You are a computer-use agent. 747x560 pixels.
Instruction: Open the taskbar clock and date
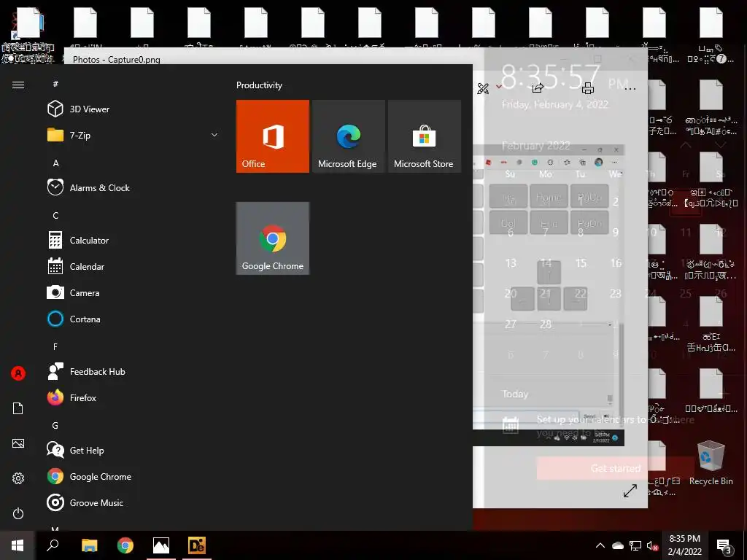point(684,545)
